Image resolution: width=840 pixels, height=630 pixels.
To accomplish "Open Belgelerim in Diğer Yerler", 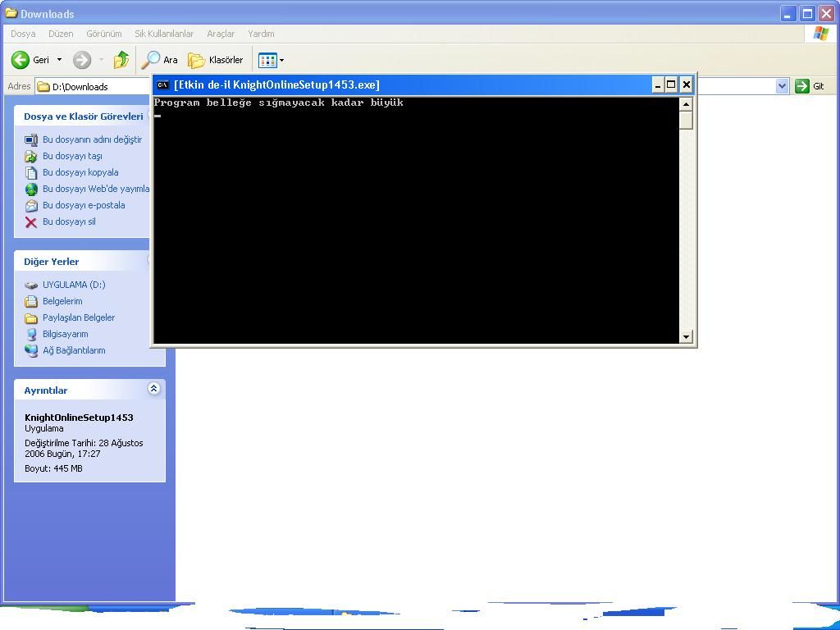I will coord(62,301).
